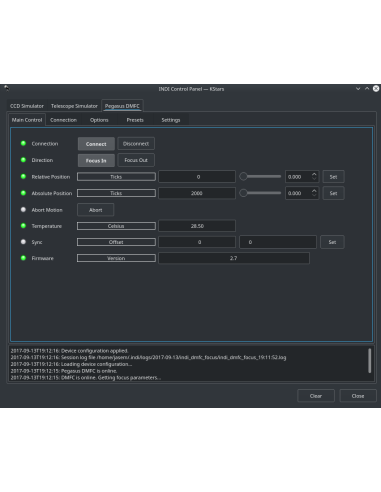Image resolution: width=381 pixels, height=492 pixels.
Task: Click the grey Abort Motion status light
Action: [23, 210]
